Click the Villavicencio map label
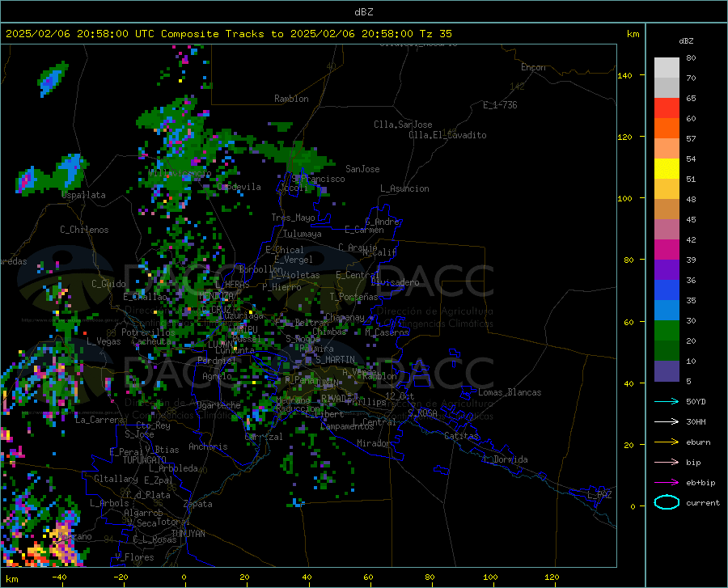 [x=180, y=173]
